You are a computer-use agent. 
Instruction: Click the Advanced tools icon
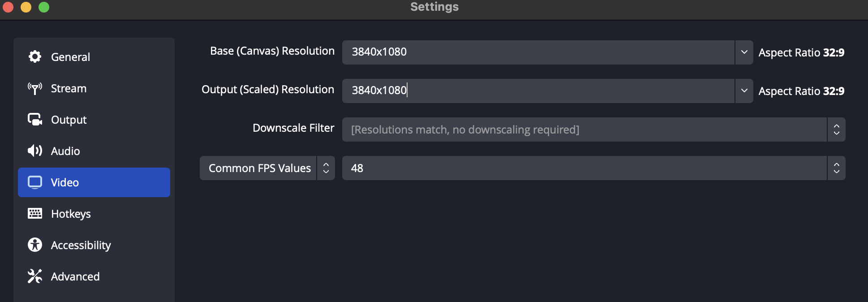click(35, 276)
